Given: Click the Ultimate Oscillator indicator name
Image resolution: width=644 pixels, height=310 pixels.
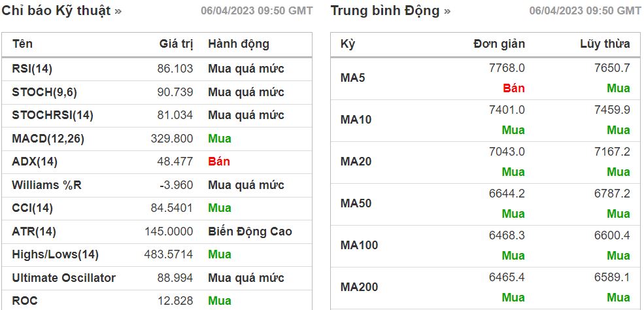Looking at the screenshot, I should pyautogui.click(x=63, y=278).
